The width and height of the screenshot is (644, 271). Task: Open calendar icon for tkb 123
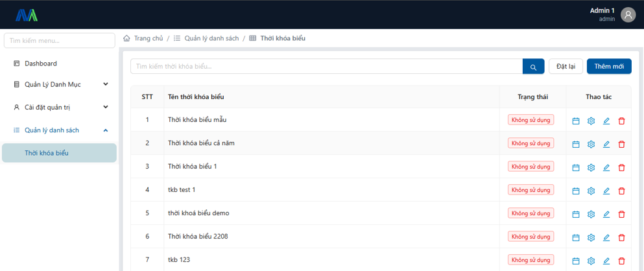click(576, 261)
